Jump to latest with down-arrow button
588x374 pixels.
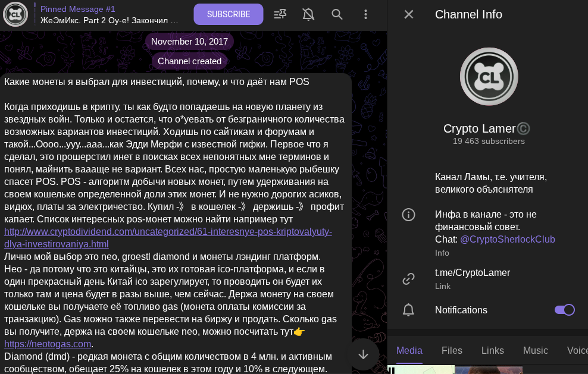pos(363,354)
